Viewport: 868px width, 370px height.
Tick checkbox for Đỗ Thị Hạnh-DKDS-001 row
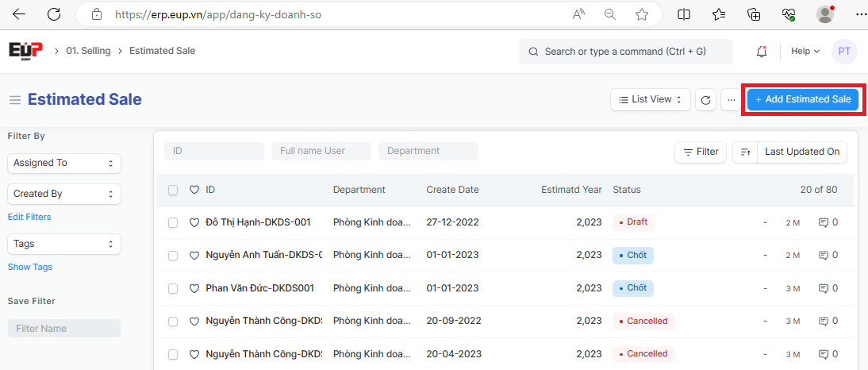[x=173, y=223]
